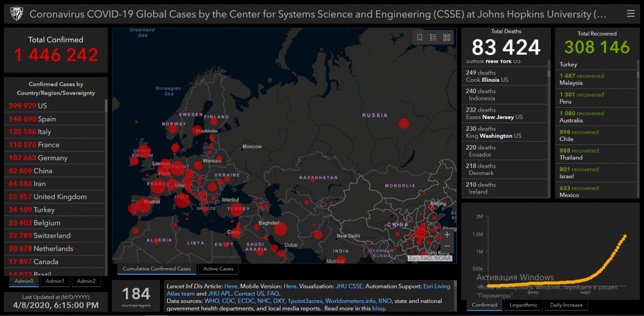Zoom in on the map with plus
The image size is (644, 316).
[447, 234]
